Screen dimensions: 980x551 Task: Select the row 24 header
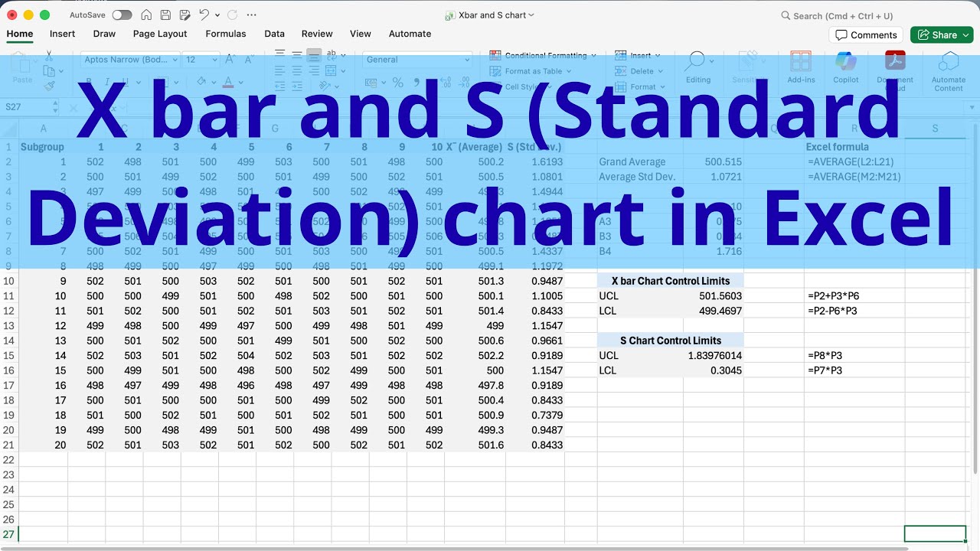click(8, 490)
